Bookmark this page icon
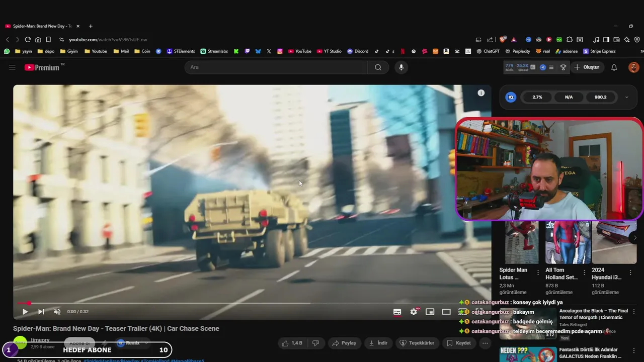The image size is (644, 362). pos(48,40)
